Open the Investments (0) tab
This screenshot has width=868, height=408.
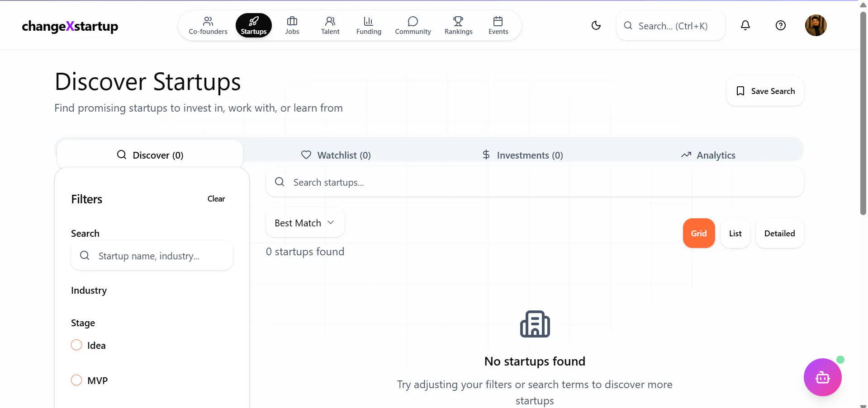(x=522, y=155)
